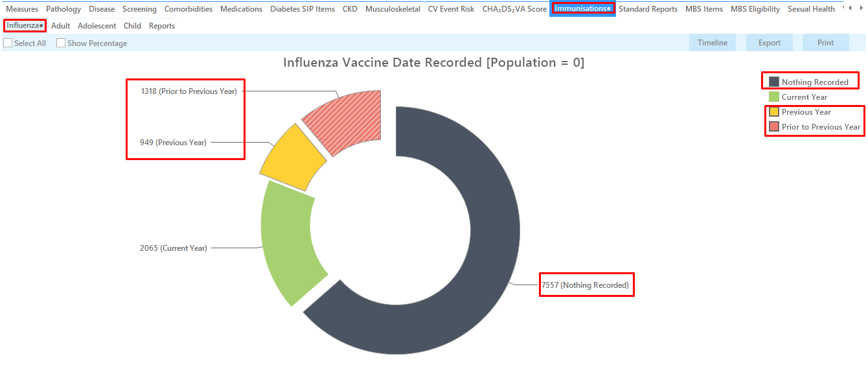The height and width of the screenshot is (374, 868).
Task: Go to the Child immunisations sub-tab
Action: pyautogui.click(x=132, y=26)
